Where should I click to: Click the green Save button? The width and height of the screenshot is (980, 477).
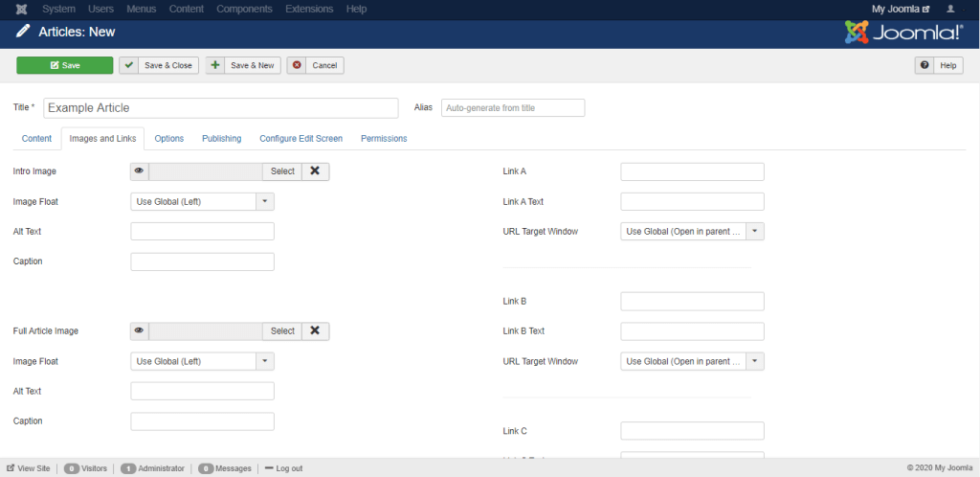click(x=64, y=65)
